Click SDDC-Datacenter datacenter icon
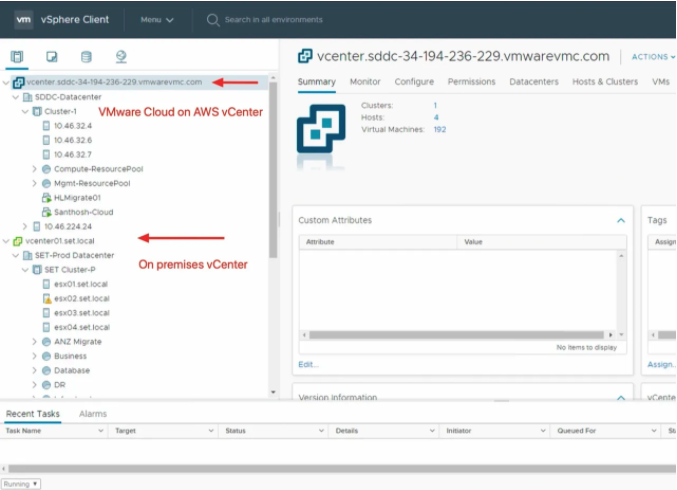The height and width of the screenshot is (490, 677). tap(28, 97)
